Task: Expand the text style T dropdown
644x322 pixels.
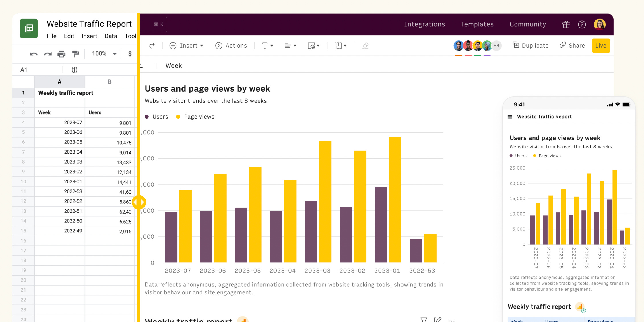Action: pos(267,46)
